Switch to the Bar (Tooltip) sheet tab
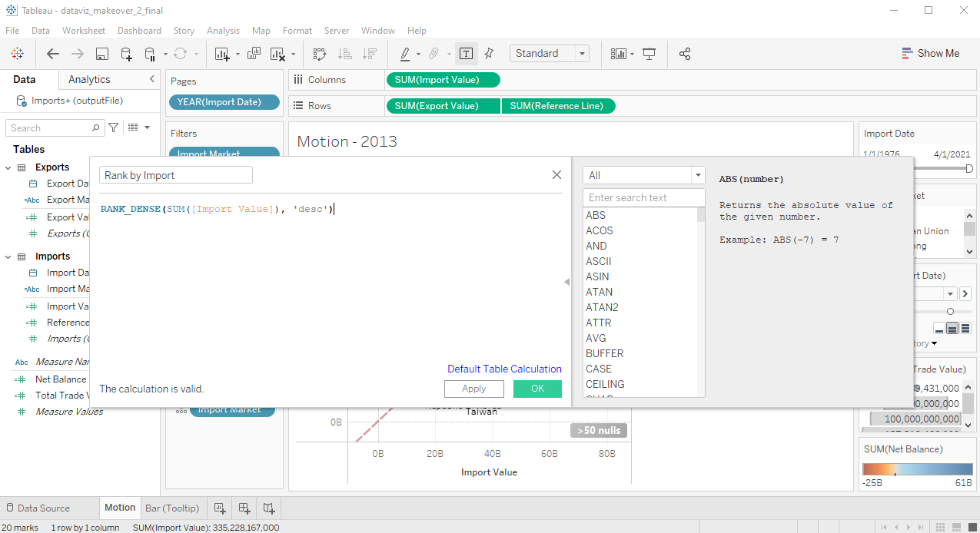This screenshot has width=980, height=533. (172, 508)
